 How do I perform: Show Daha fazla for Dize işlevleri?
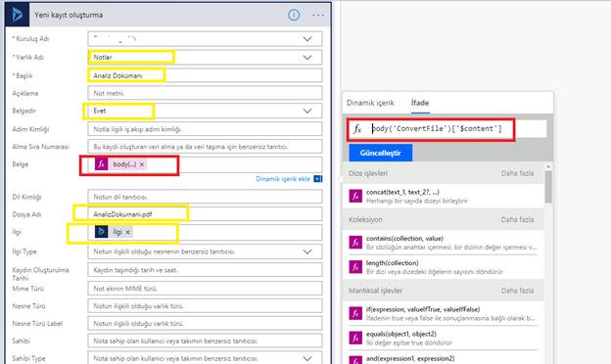(517, 173)
